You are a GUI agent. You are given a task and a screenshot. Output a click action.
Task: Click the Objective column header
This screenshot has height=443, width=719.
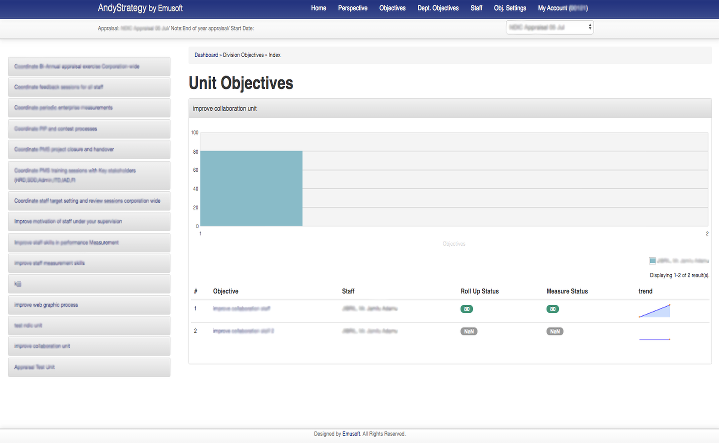226,291
